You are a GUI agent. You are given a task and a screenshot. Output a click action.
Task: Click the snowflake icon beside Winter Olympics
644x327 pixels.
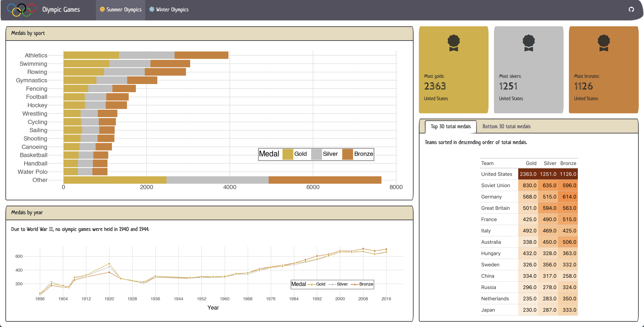pos(151,9)
